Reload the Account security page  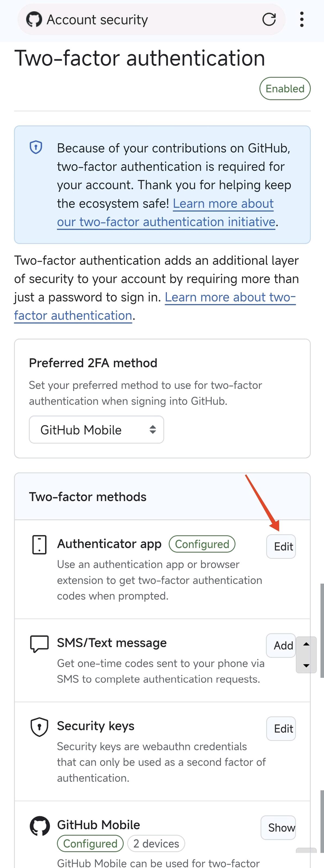(269, 20)
